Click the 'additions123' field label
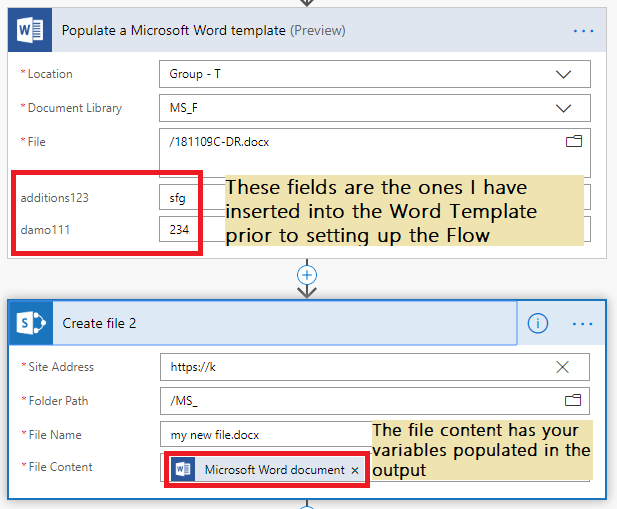 55,197
